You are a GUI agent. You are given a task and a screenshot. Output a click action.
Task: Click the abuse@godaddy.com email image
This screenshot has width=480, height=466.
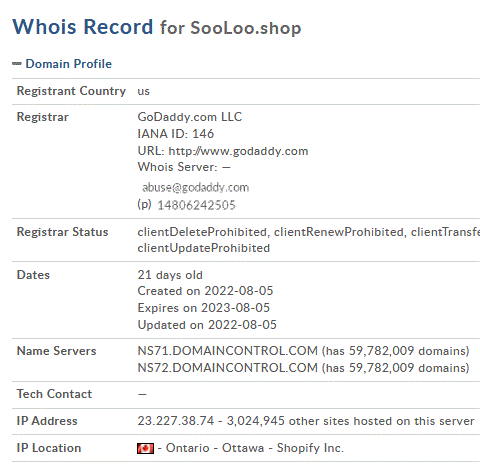click(195, 187)
